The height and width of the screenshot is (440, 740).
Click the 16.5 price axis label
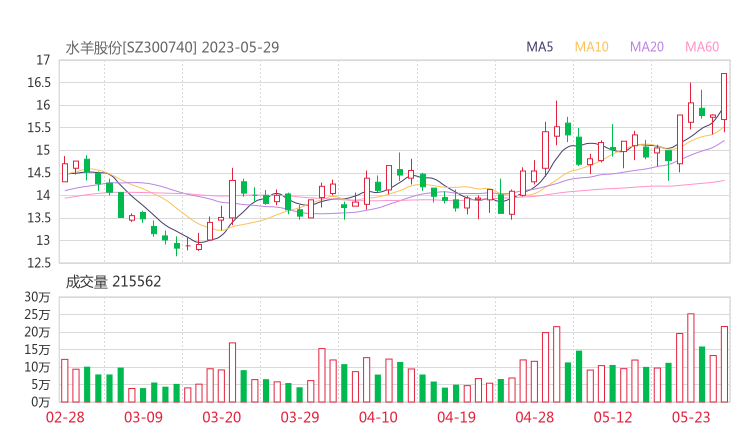click(39, 83)
